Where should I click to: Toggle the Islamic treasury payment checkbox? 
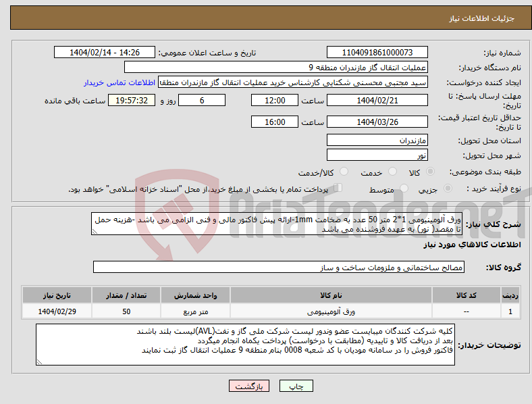tap(338, 187)
